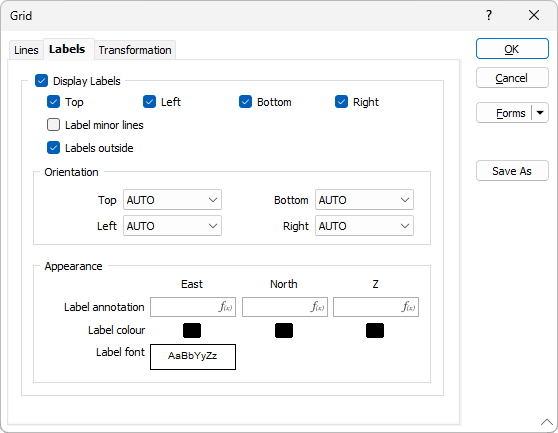Uncheck the Display Labels checkbox
Image resolution: width=558 pixels, height=433 pixels.
tap(42, 81)
